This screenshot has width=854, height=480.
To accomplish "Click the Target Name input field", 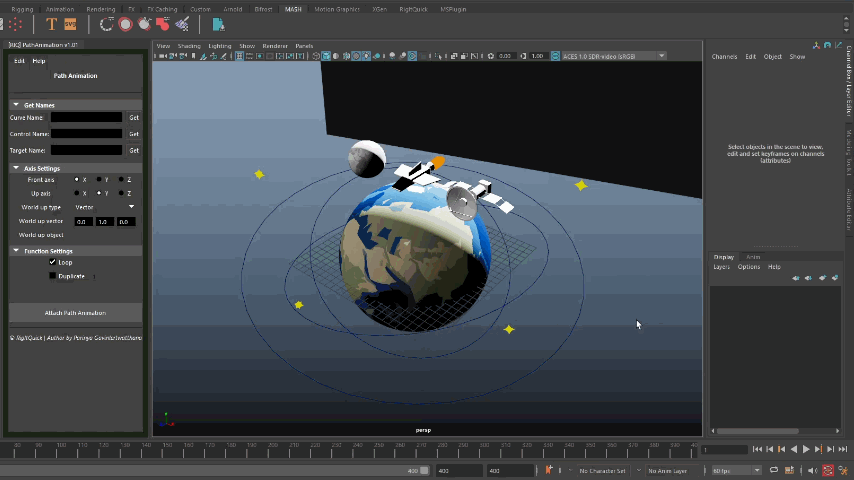I will click(86, 150).
